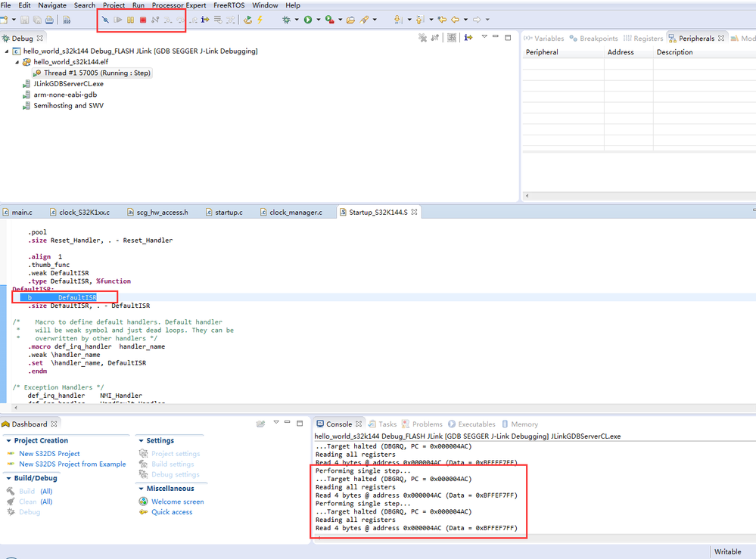Click the Back navigation arrow icon

[x=455, y=20]
